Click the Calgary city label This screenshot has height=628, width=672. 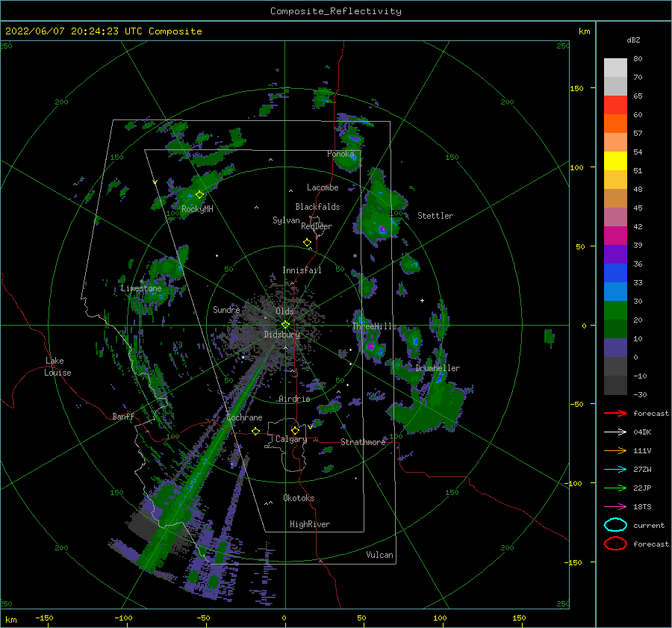[291, 439]
